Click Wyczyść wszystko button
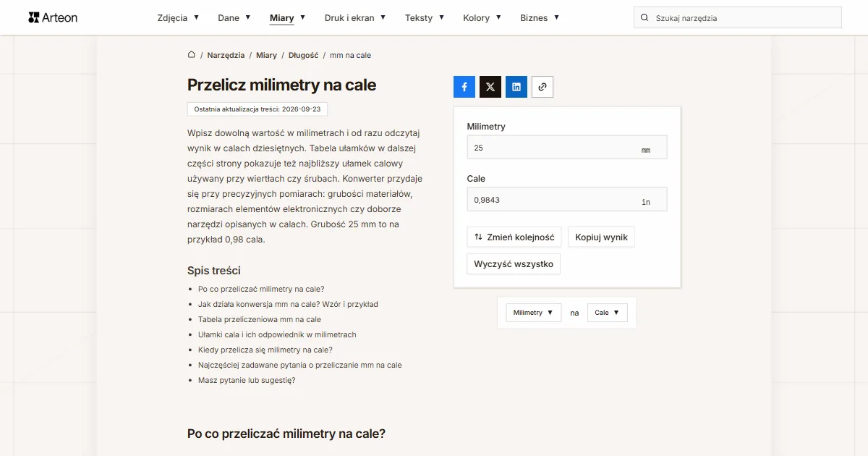 point(514,264)
